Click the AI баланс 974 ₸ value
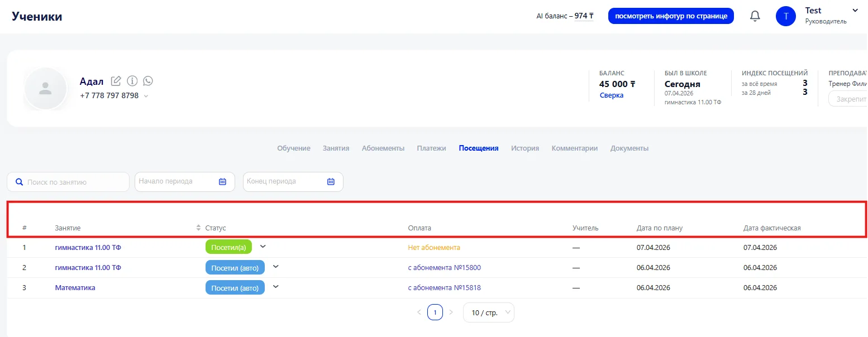This screenshot has height=337, width=868. tap(584, 16)
